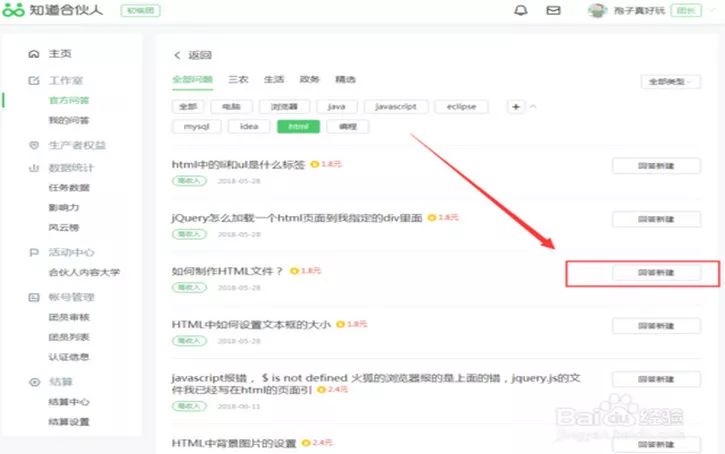The image size is (725, 454).
Task: Deselect the green html tag filter
Action: [x=298, y=127]
